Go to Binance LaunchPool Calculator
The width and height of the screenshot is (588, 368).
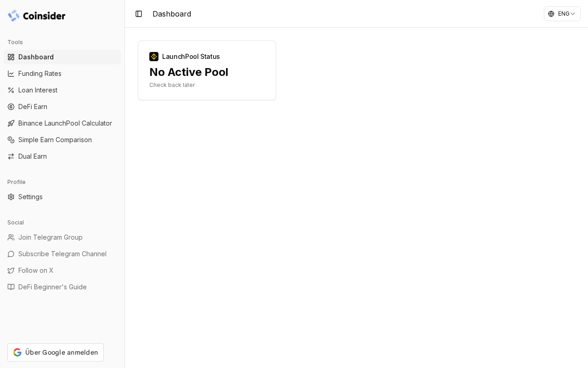point(65,123)
